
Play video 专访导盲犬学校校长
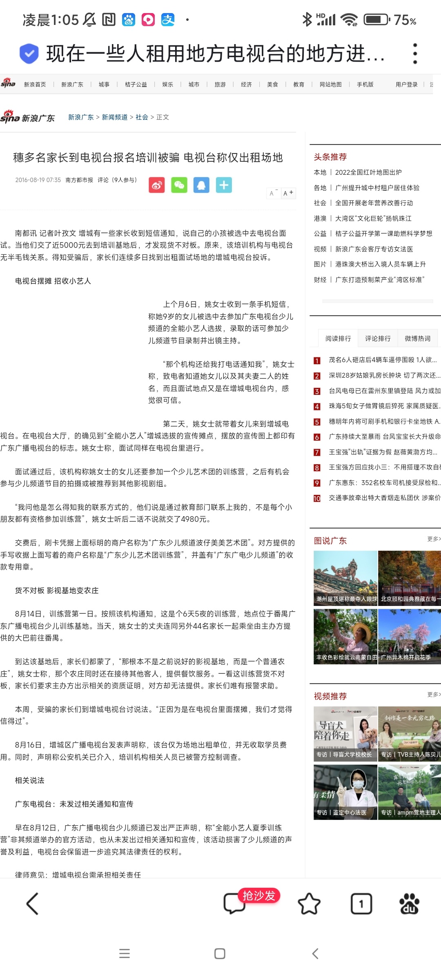click(345, 733)
